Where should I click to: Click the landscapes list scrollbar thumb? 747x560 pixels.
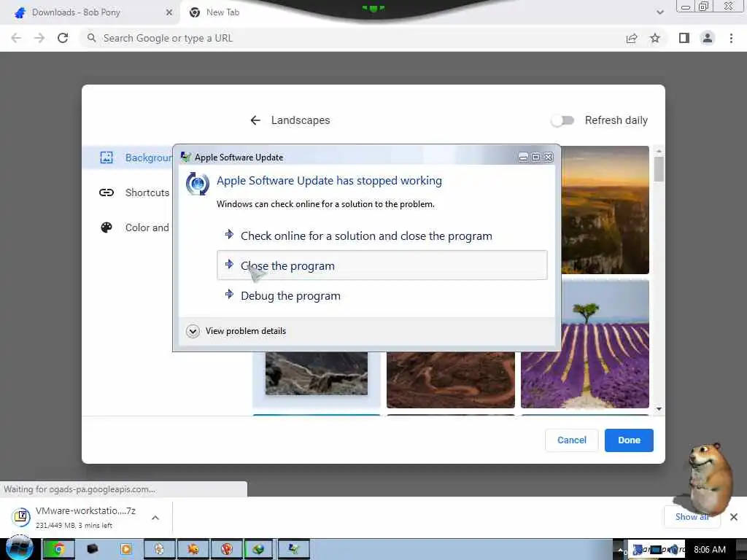[659, 169]
